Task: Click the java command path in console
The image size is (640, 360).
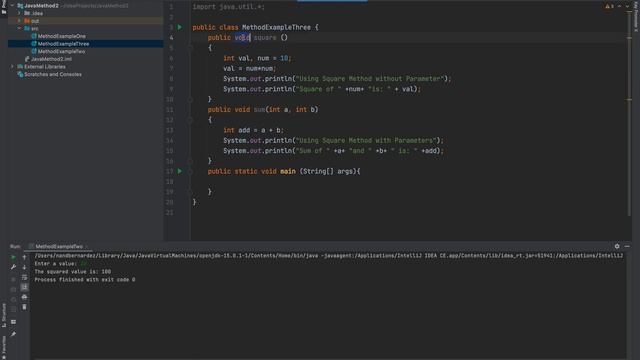Action: tap(329, 256)
